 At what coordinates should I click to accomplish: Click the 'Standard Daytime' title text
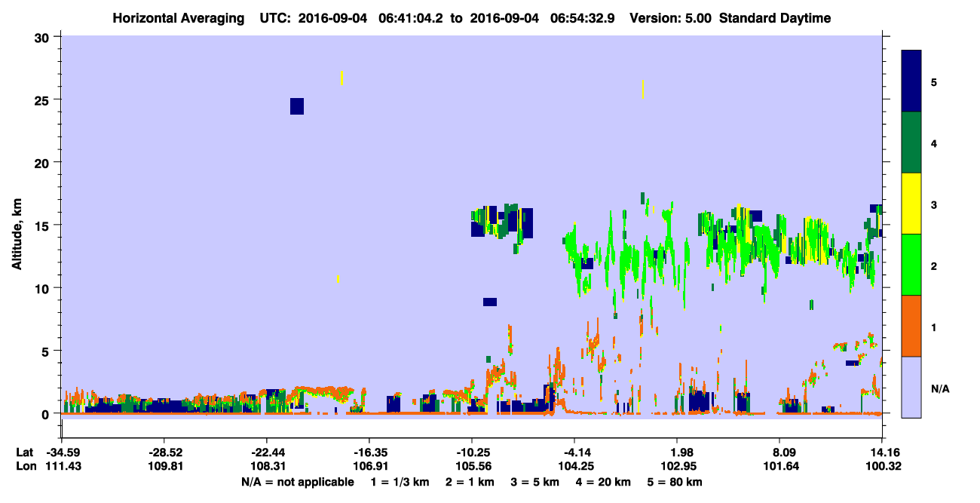(x=775, y=18)
